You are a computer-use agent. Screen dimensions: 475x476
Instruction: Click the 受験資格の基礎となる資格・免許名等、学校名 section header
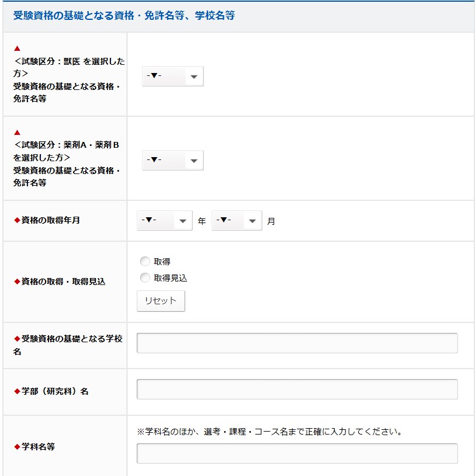[x=124, y=16]
